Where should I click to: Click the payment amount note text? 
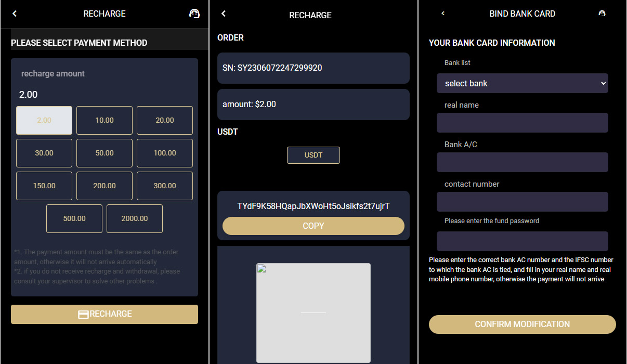[x=97, y=257]
